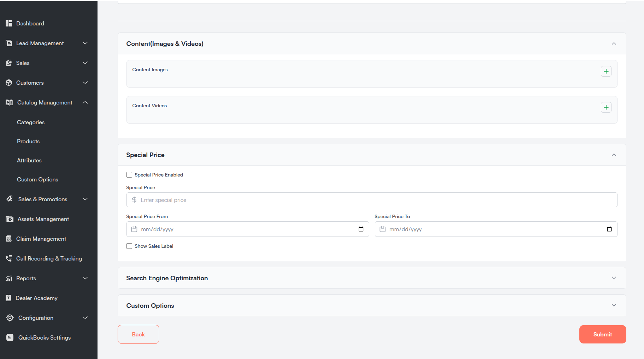
Task: Open Special Price From calendar picker icon
Action: pyautogui.click(x=361, y=229)
